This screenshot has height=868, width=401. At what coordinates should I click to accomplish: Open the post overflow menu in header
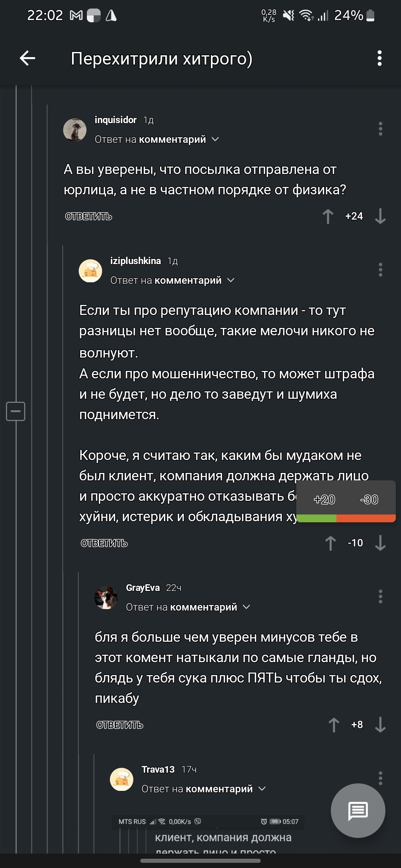click(379, 58)
